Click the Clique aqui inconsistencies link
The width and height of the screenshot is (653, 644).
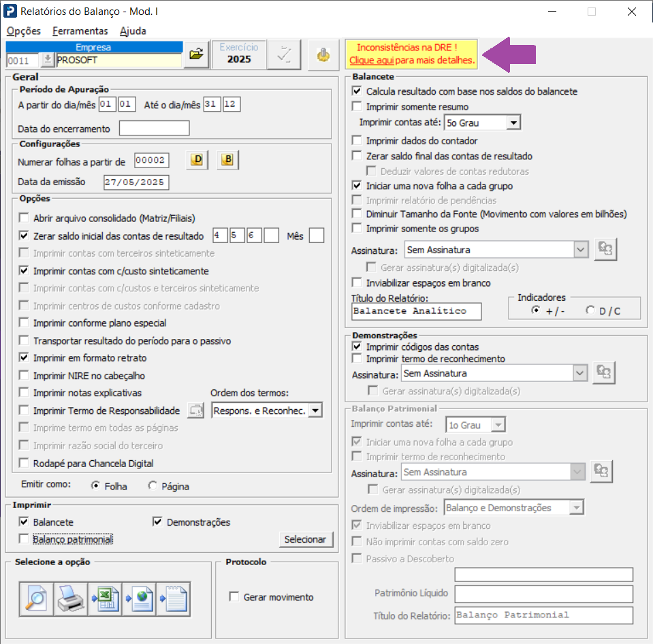pos(372,61)
